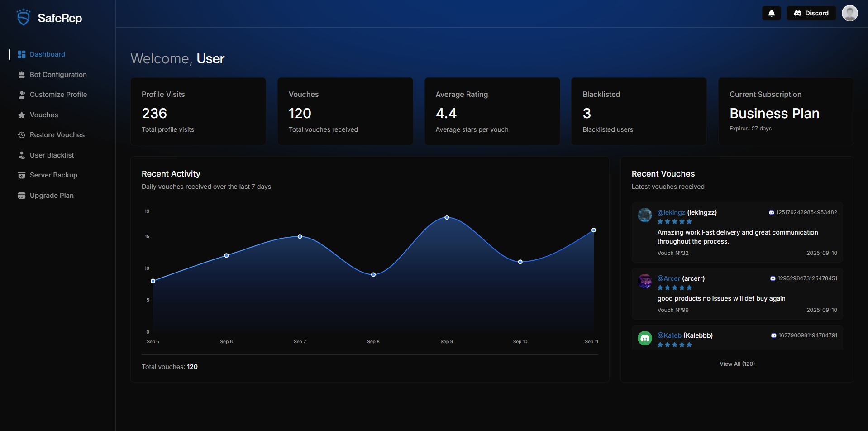868x431 pixels.
Task: Click View All vouches link
Action: tap(737, 364)
